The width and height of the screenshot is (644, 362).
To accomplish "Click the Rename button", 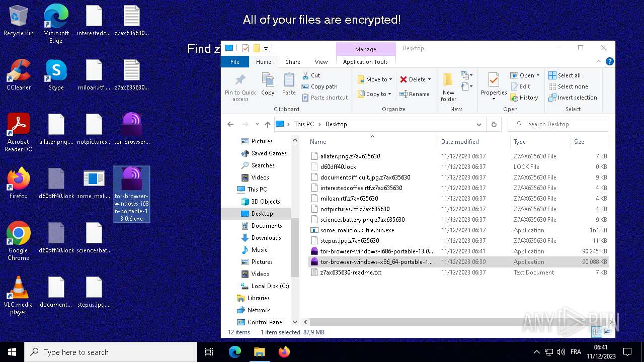I will coord(415,94).
